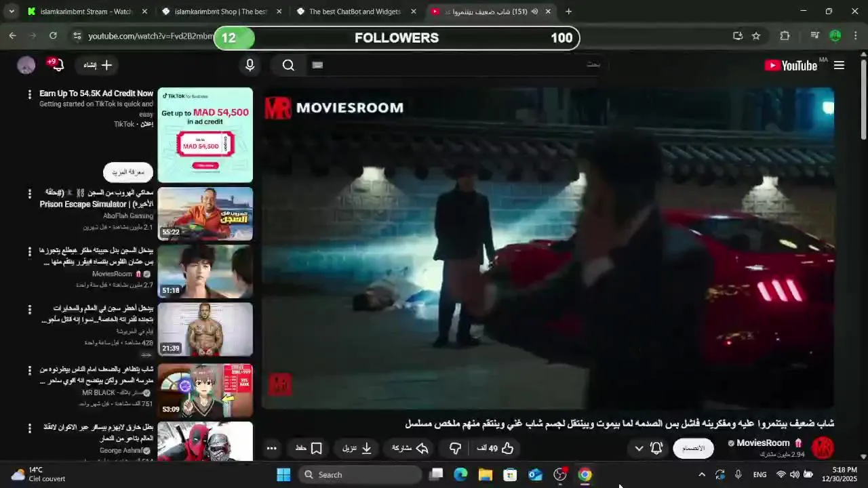The image size is (868, 488).
Task: View site information icon in address bar
Action: pos(77,36)
